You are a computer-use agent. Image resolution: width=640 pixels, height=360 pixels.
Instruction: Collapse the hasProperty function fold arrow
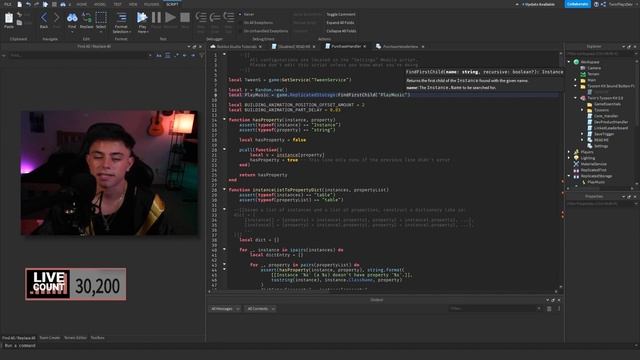(224, 120)
